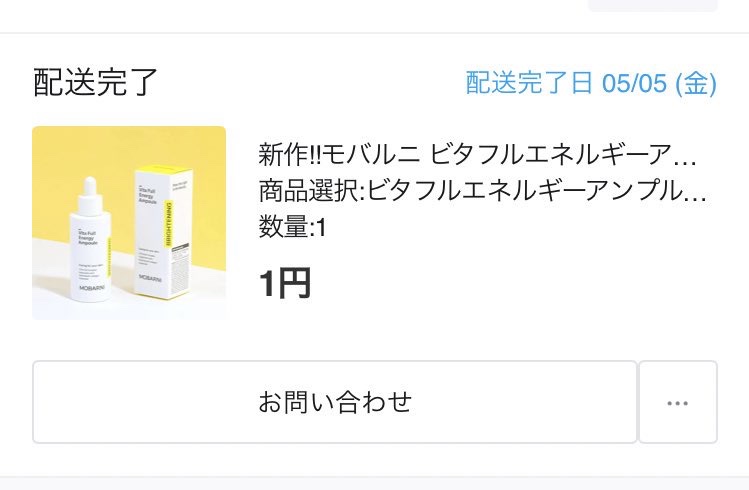Tap the 配送完了 status heading
Image resolution: width=749 pixels, height=490 pixels.
pos(95,82)
